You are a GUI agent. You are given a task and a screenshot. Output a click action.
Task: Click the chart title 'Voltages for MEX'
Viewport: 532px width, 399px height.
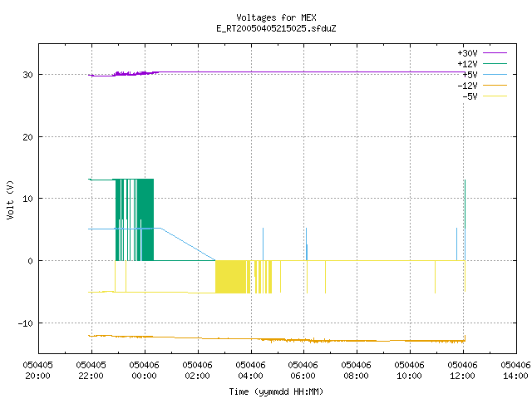(276, 17)
